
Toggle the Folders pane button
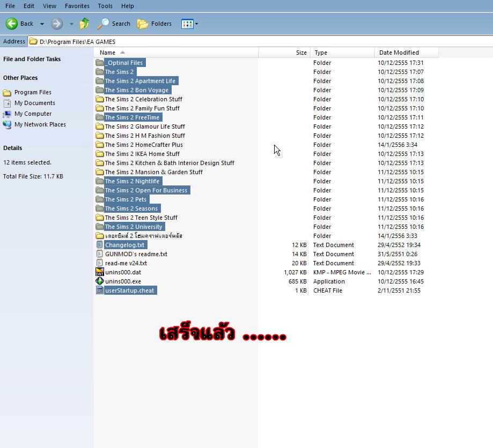click(154, 24)
